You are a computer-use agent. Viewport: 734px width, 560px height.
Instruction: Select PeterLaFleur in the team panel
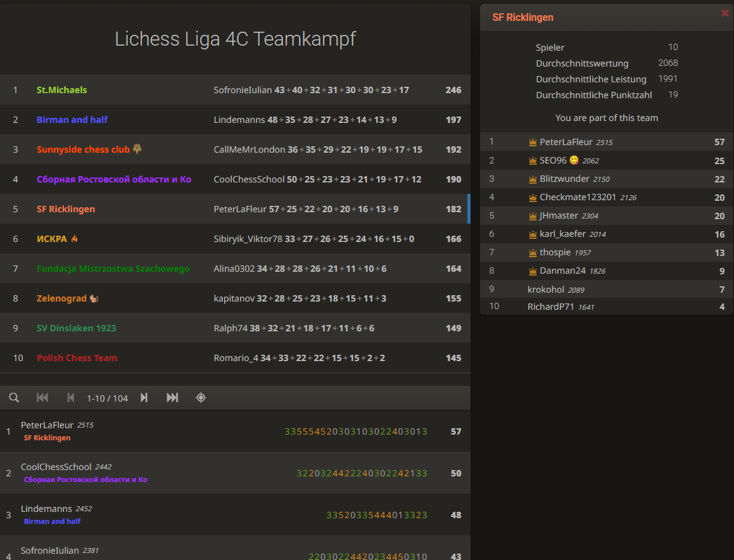click(x=563, y=141)
